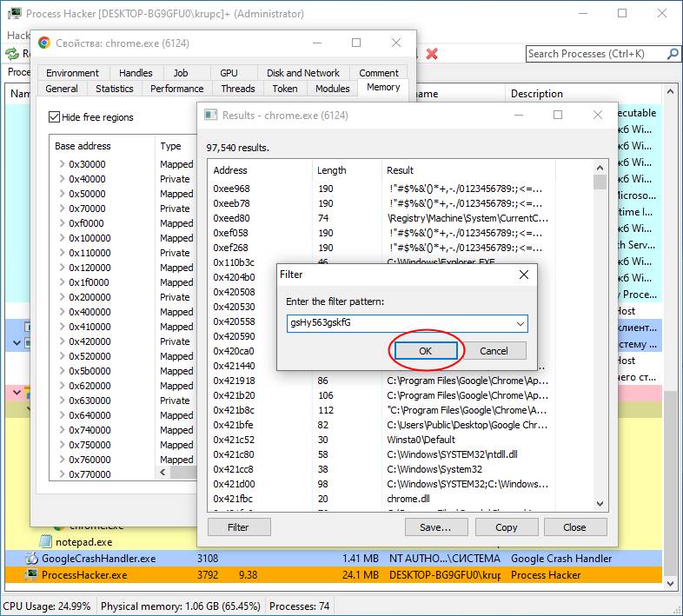Click the memory list horizontal scroll left arrow
Viewport: 683px width, 616px height.
(x=162, y=473)
